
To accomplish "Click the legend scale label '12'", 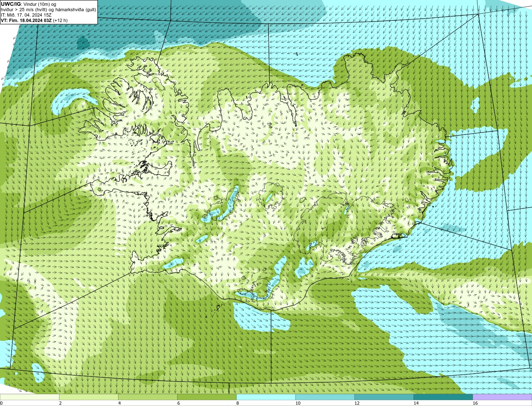I will tap(357, 403).
